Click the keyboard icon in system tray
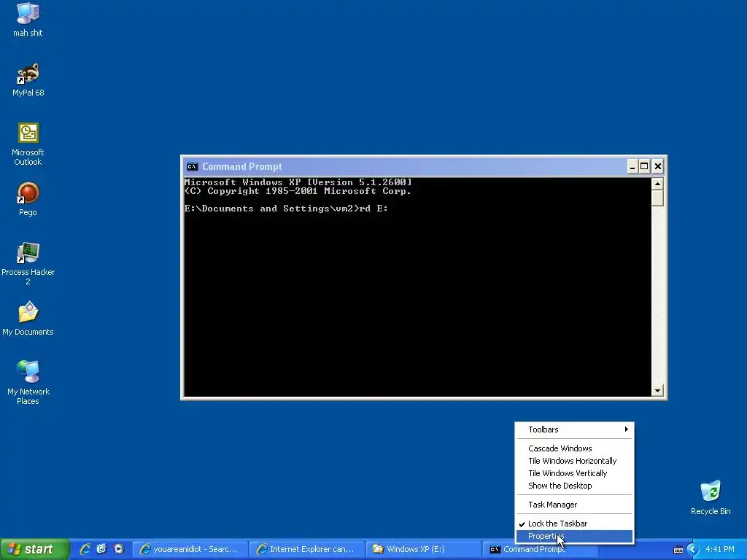 [x=678, y=550]
